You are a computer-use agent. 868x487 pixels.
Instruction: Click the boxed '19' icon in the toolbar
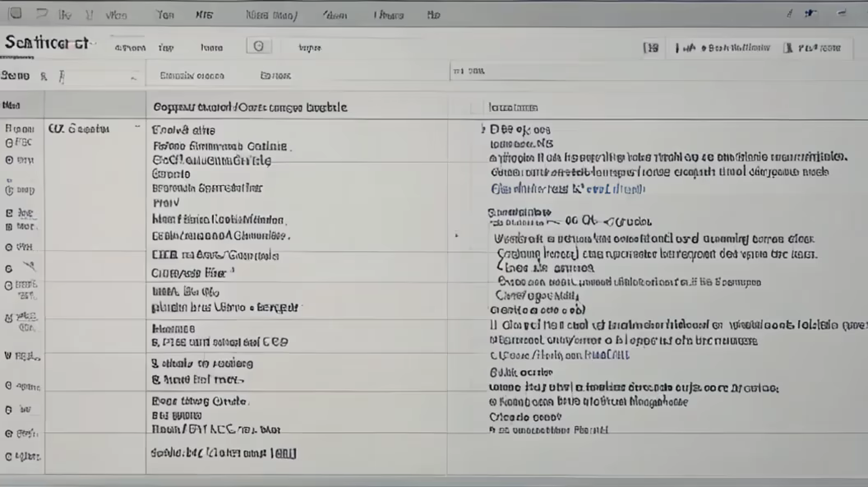tap(651, 48)
